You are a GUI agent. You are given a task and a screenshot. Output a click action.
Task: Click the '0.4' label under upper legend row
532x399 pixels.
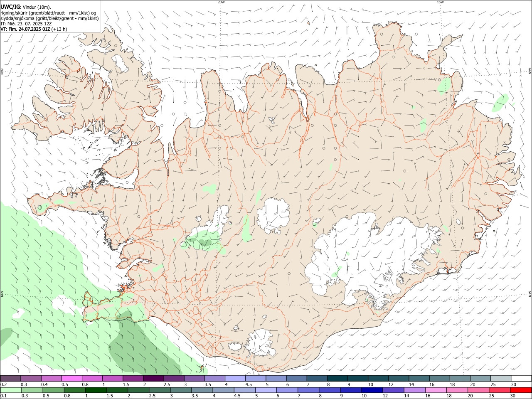[x=44, y=384]
